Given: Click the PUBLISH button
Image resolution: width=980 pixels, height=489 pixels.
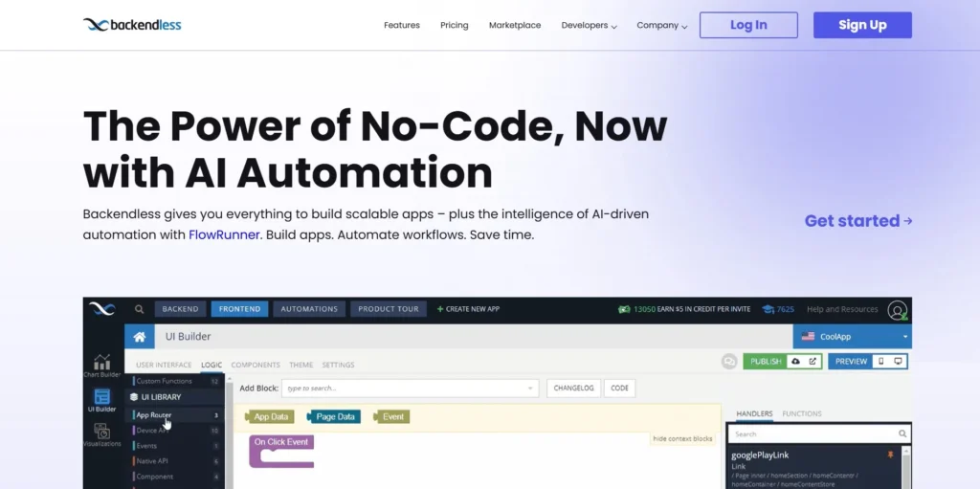Looking at the screenshot, I should click(766, 362).
